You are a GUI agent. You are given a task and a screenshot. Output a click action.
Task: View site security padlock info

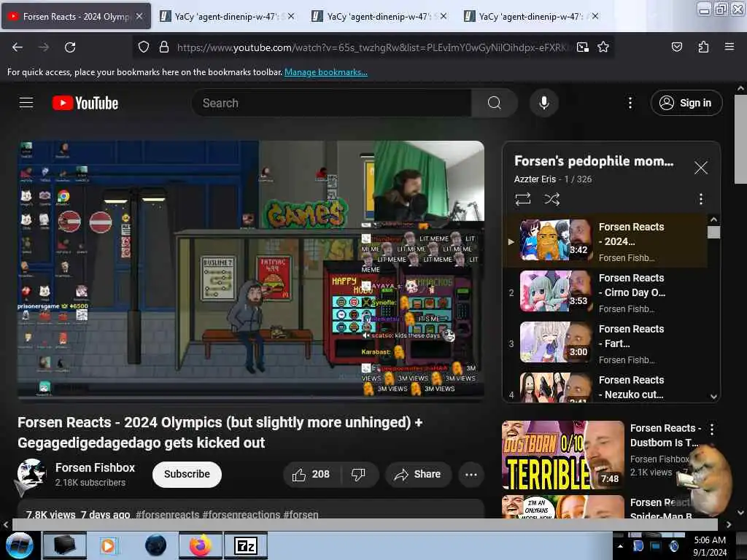[x=164, y=47]
